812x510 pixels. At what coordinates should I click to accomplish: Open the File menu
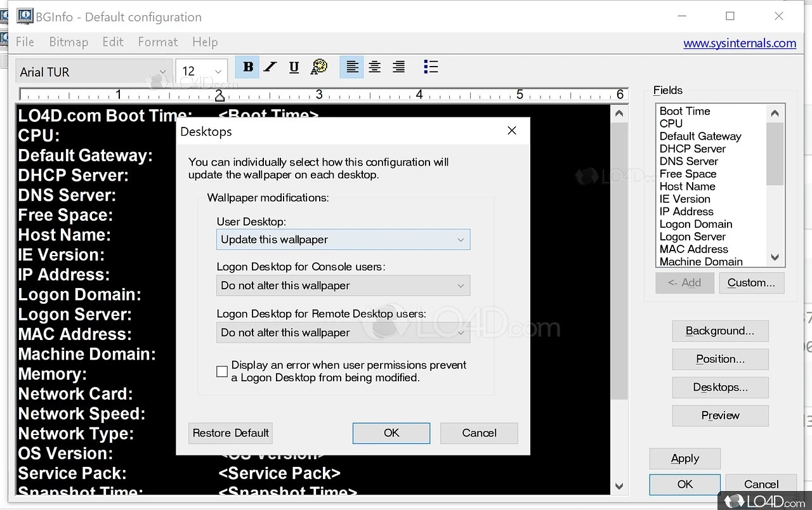[x=25, y=42]
